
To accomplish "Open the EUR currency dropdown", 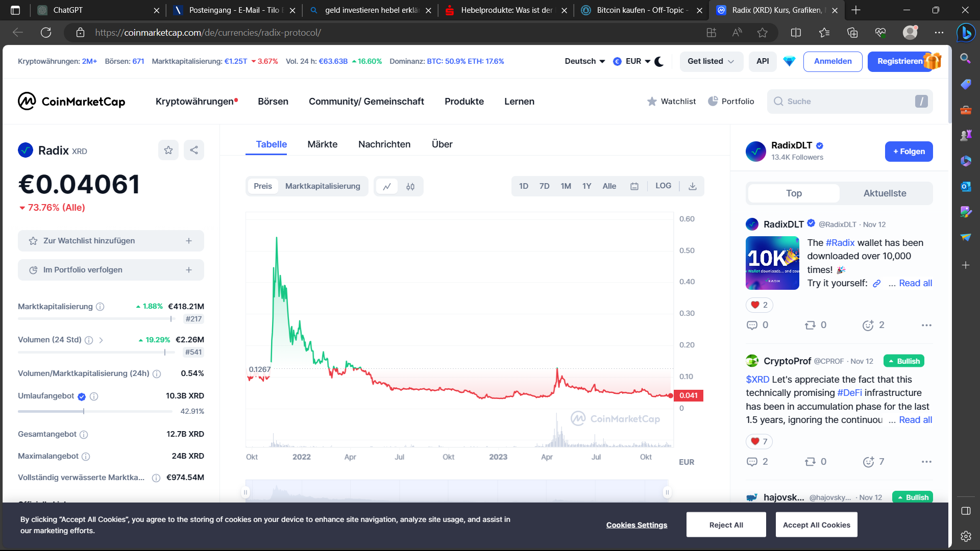I will (633, 61).
